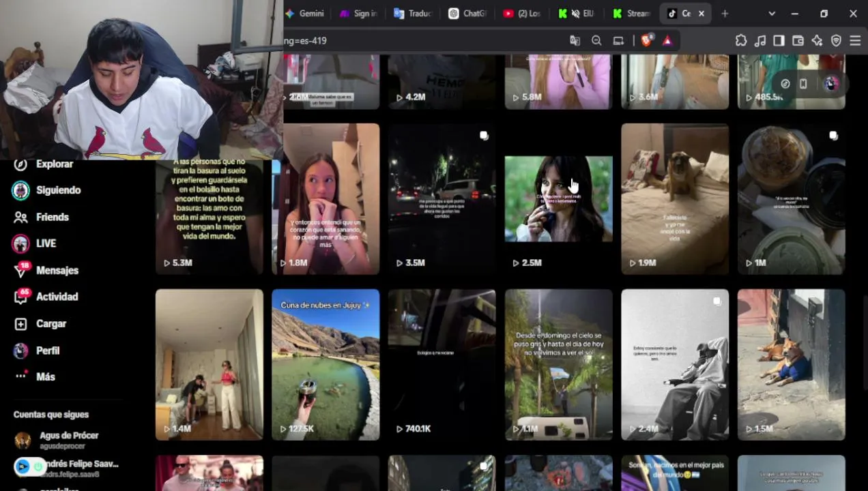Screen dimensions: 868x491
Task: Open the cielo gris storm video
Action: (x=558, y=365)
